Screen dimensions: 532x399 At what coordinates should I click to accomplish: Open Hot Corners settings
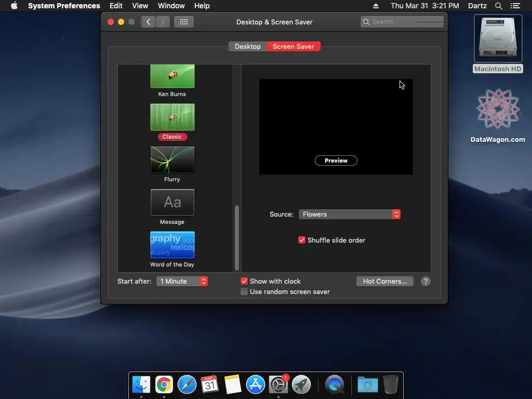[x=385, y=281]
